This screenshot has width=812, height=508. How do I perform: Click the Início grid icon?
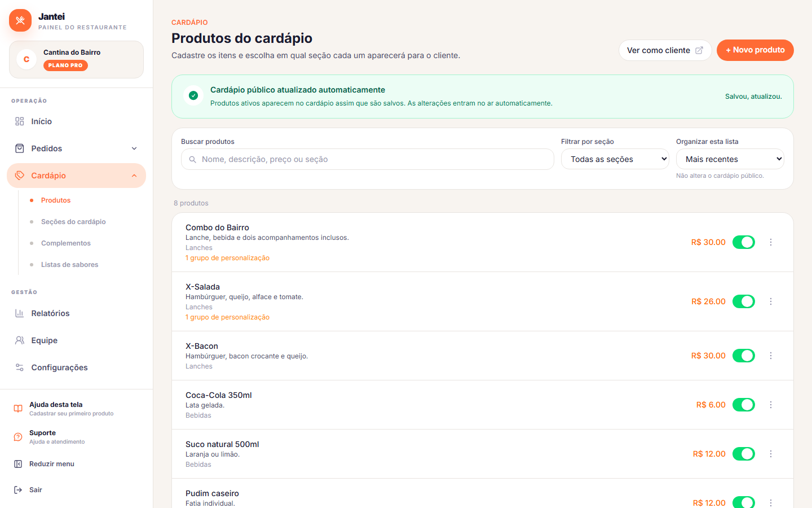point(20,121)
